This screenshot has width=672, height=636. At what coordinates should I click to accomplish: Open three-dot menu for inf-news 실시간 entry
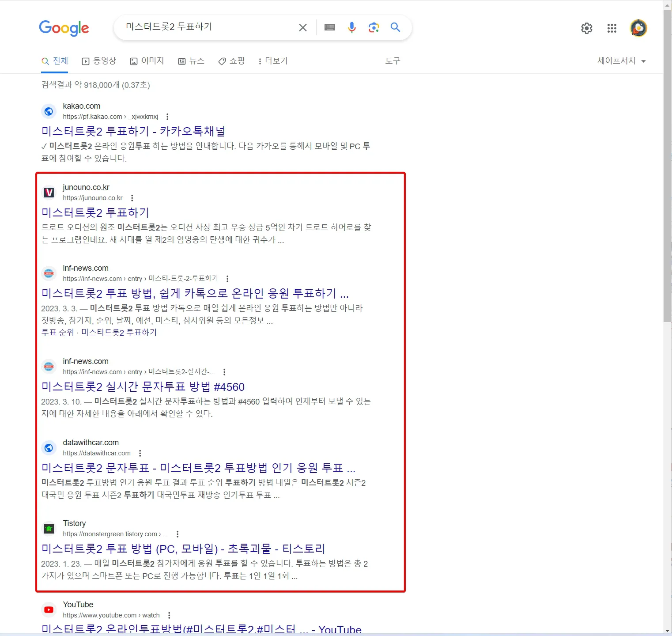click(224, 372)
